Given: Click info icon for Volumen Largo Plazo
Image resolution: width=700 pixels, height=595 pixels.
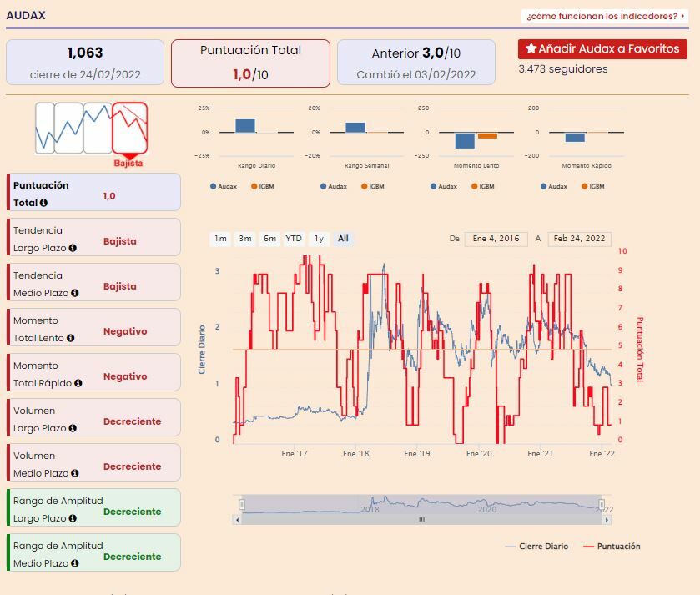Looking at the screenshot, I should (73, 428).
